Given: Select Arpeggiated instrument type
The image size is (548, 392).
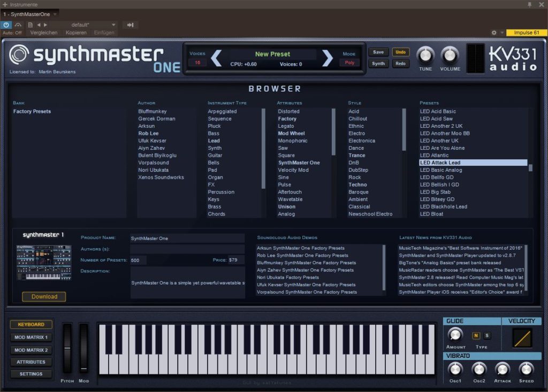Looking at the screenshot, I should [222, 111].
